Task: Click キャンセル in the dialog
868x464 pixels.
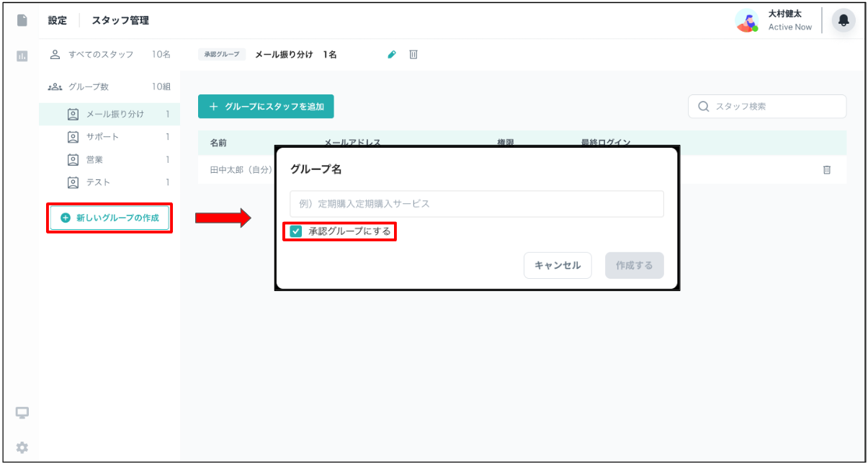Action: pyautogui.click(x=557, y=265)
